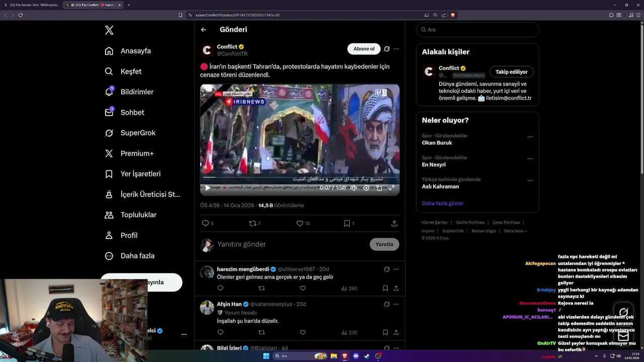Viewport: 644px width, 362px height.
Task: Open Yer İşaretleri bookmarks
Action: click(x=133, y=174)
